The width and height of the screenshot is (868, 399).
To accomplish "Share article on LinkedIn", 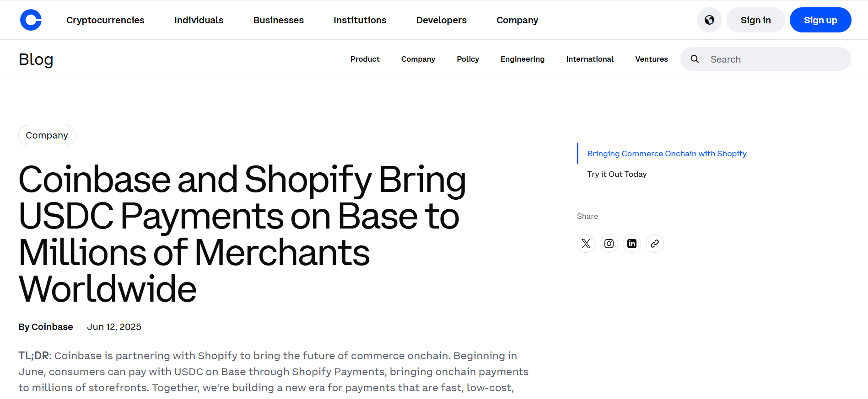I will coord(632,244).
